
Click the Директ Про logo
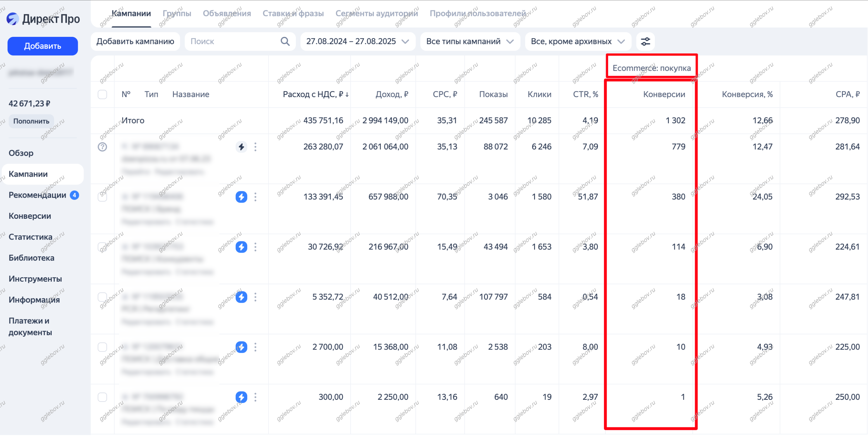pyautogui.click(x=43, y=18)
